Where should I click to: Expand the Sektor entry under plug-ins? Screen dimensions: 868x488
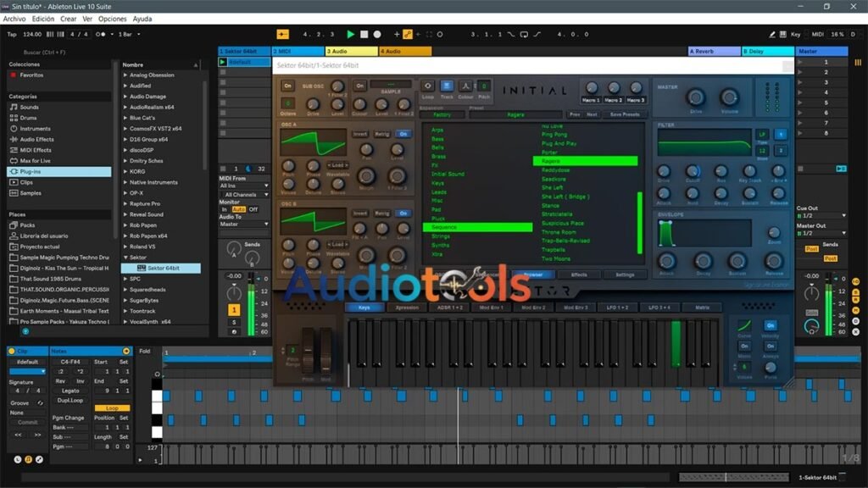pos(127,257)
